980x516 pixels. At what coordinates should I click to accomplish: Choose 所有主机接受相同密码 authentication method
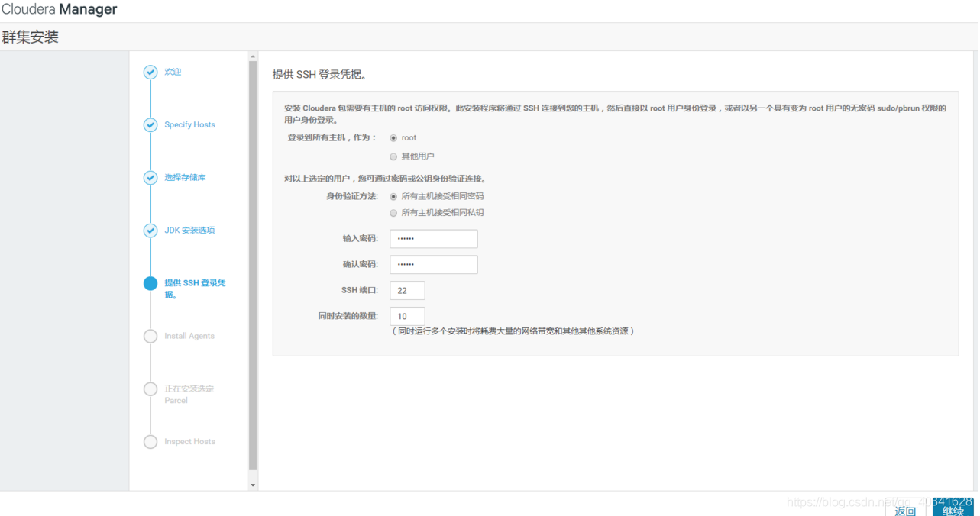pyautogui.click(x=393, y=196)
